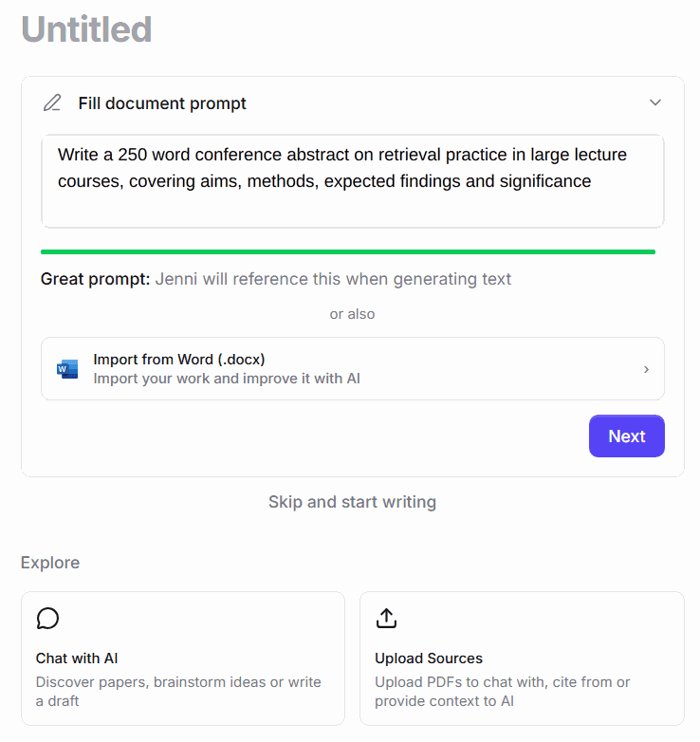Image resolution: width=700 pixels, height=742 pixels.
Task: Click the green prompt quality progress bar
Action: tap(348, 251)
